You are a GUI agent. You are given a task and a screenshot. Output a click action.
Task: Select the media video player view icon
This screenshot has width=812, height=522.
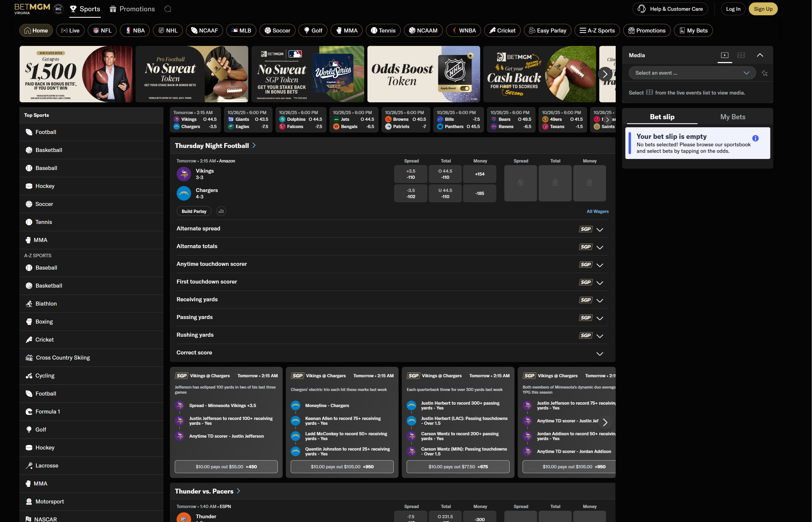coord(724,55)
